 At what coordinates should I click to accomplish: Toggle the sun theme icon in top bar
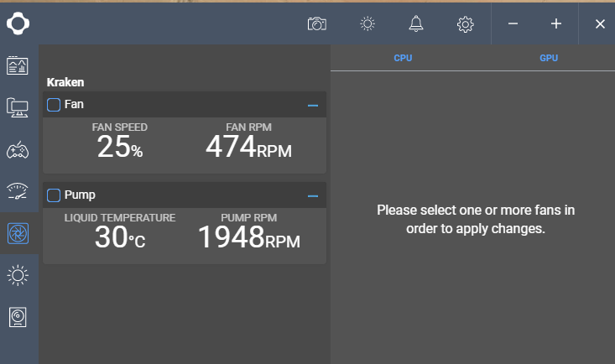point(367,23)
